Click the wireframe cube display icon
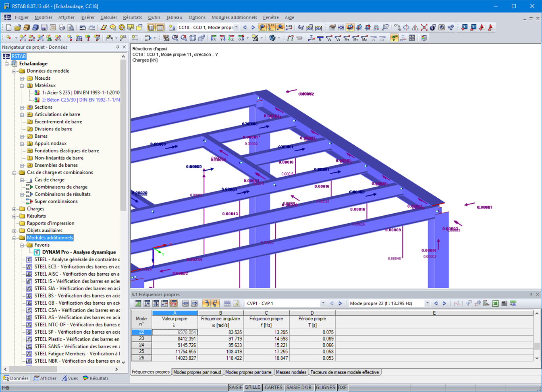This screenshot has height=392, width=542. coord(193,38)
